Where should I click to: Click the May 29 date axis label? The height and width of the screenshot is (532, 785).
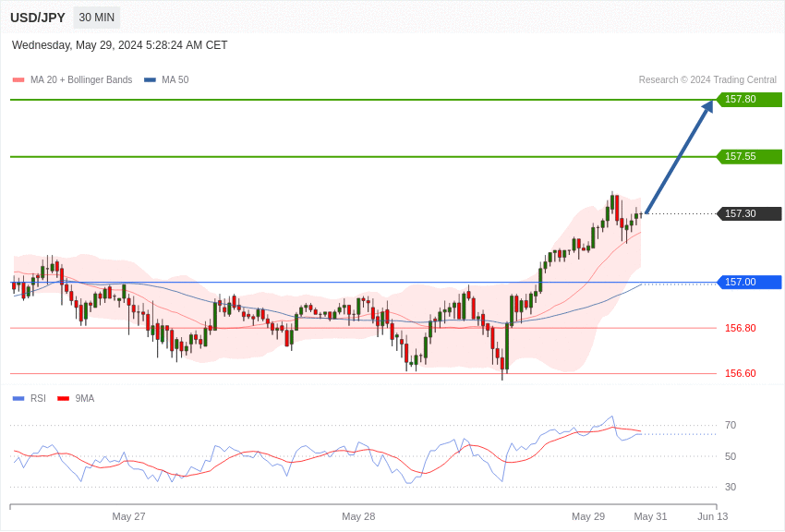588,516
